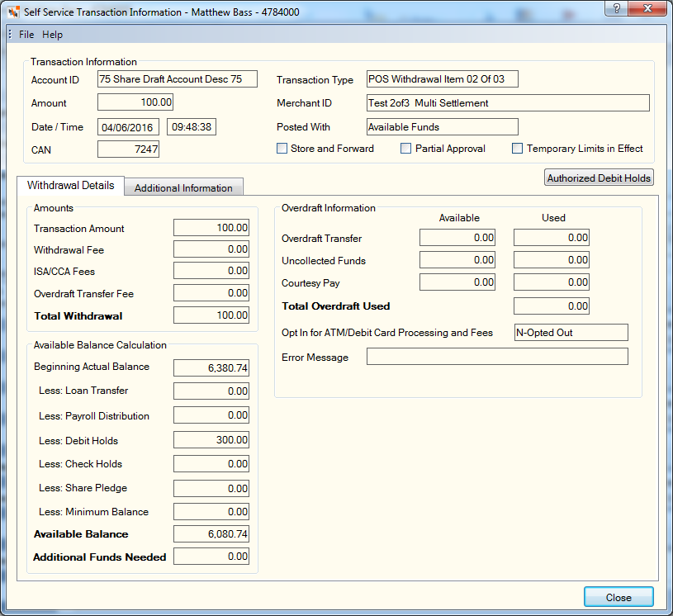The height and width of the screenshot is (616, 673).
Task: Open the File menu
Action: coord(26,35)
